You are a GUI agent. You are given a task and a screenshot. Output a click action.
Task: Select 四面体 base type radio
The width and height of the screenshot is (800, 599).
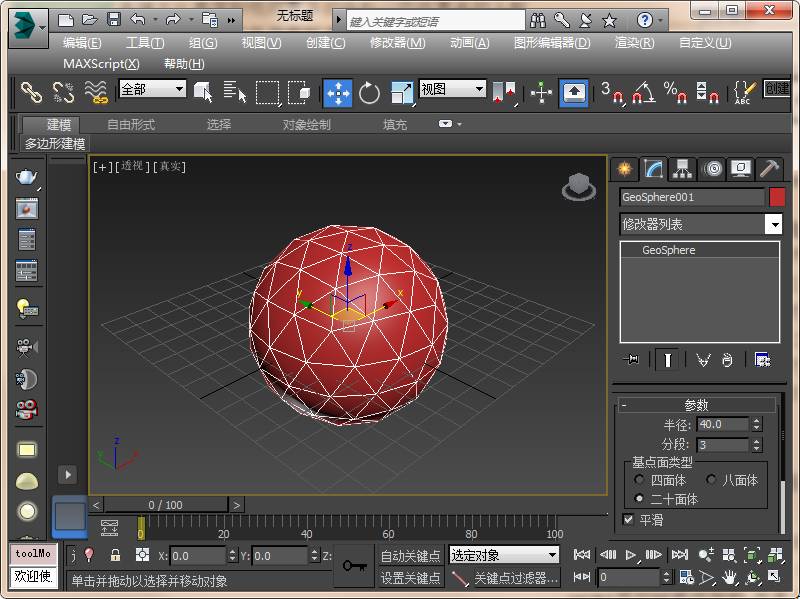tap(639, 480)
